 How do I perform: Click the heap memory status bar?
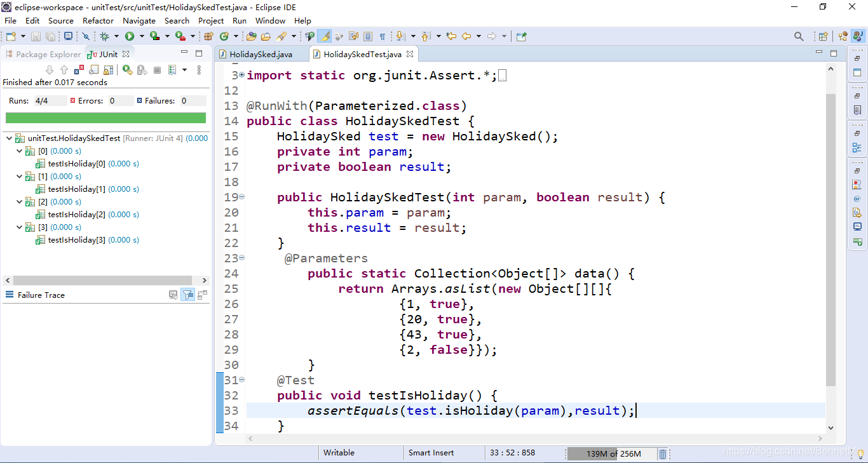coord(611,453)
